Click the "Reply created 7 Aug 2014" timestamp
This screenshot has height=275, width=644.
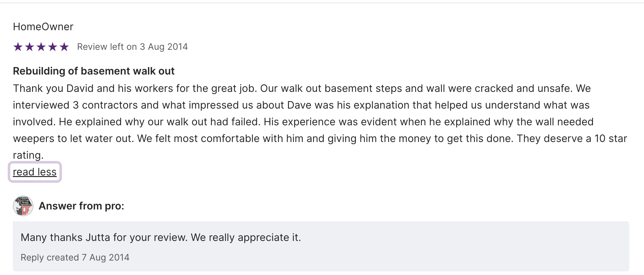click(75, 258)
